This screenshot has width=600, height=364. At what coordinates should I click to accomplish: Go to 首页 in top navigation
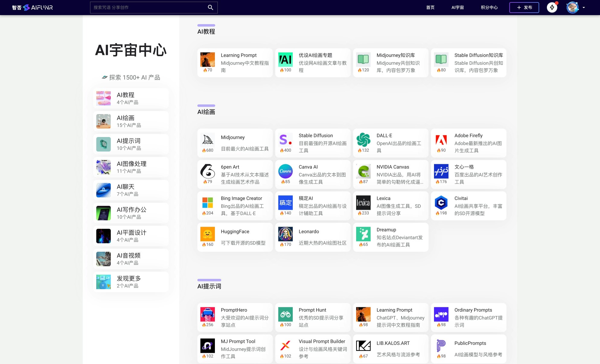[430, 8]
